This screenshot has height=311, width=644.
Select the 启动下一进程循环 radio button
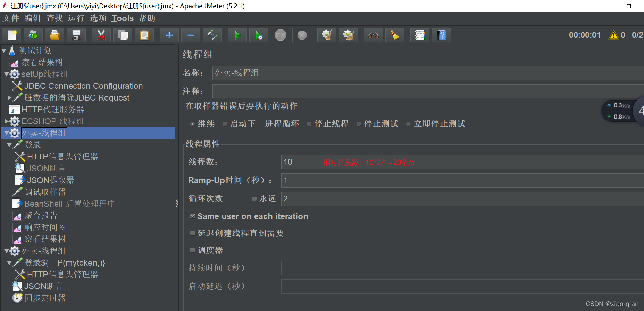pyautogui.click(x=225, y=124)
